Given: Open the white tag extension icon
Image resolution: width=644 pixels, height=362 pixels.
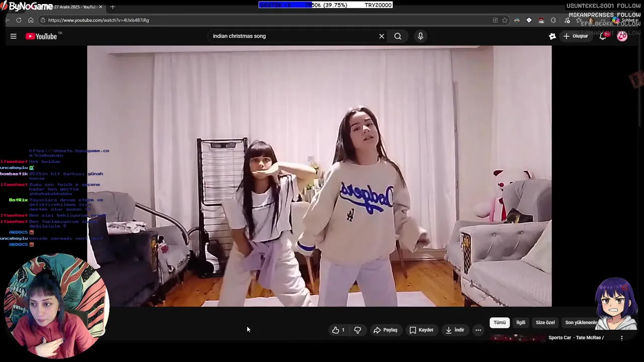Looking at the screenshot, I should coord(529,20).
